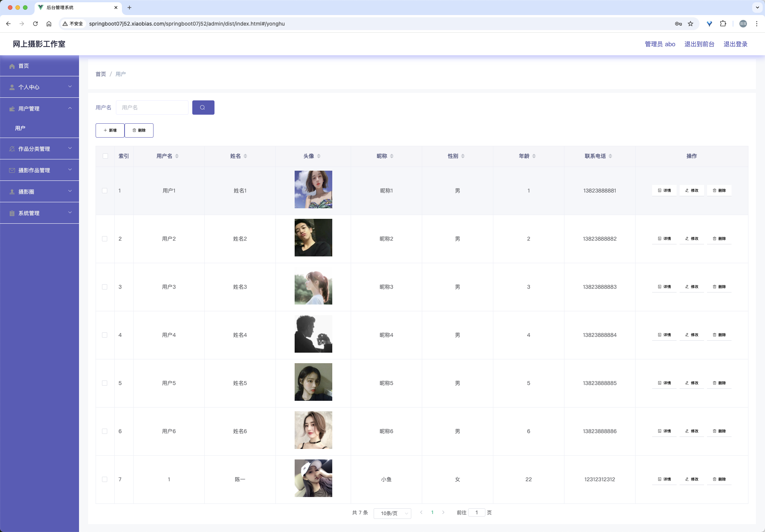Select the 用户 submenu item

[x=40, y=128]
